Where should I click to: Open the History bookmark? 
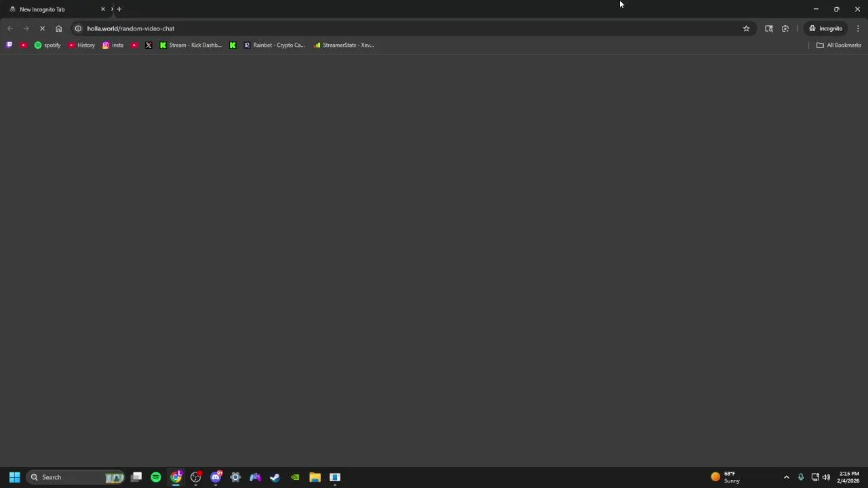click(81, 45)
